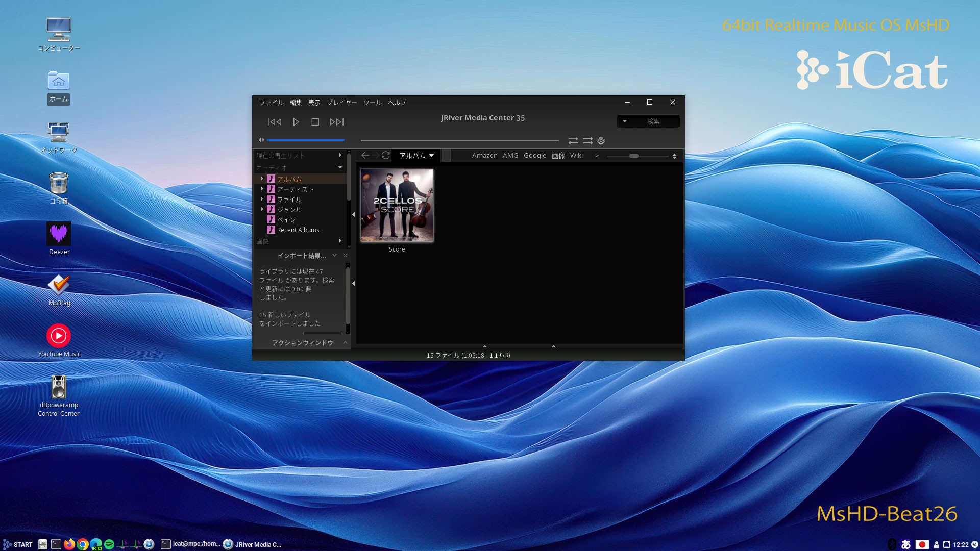Select the 2CELLOS Score album thumbnail
The image size is (980, 551).
point(397,205)
